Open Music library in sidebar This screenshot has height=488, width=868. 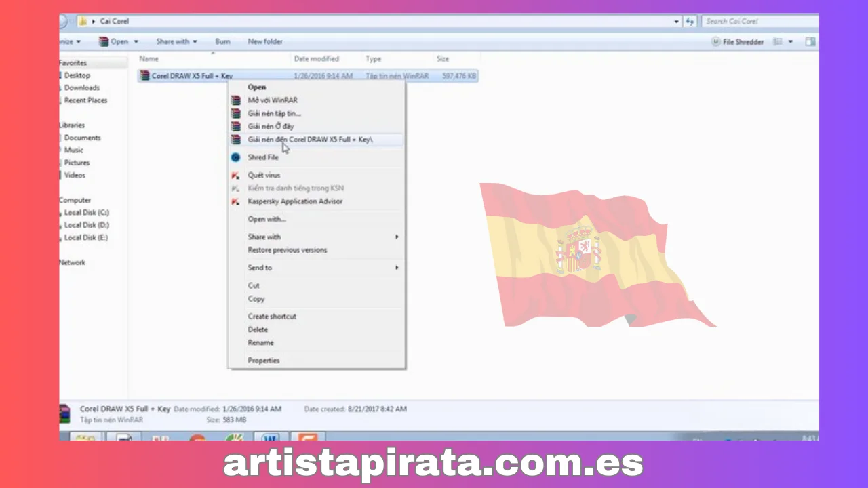tap(74, 150)
